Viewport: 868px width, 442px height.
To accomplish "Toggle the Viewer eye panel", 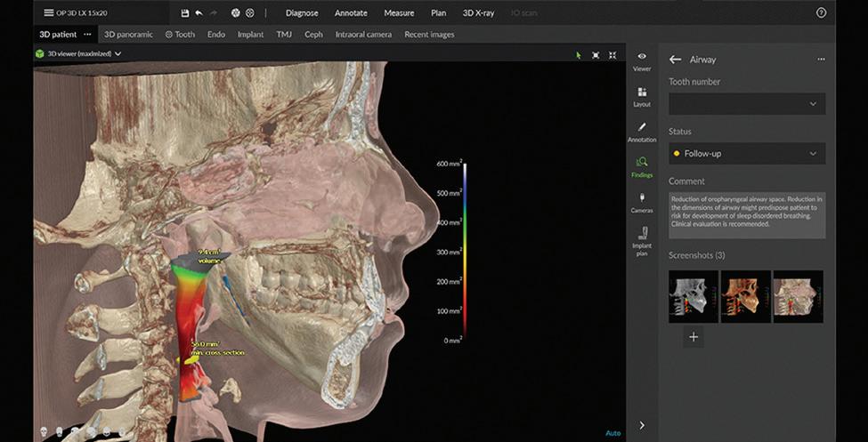I will (642, 60).
